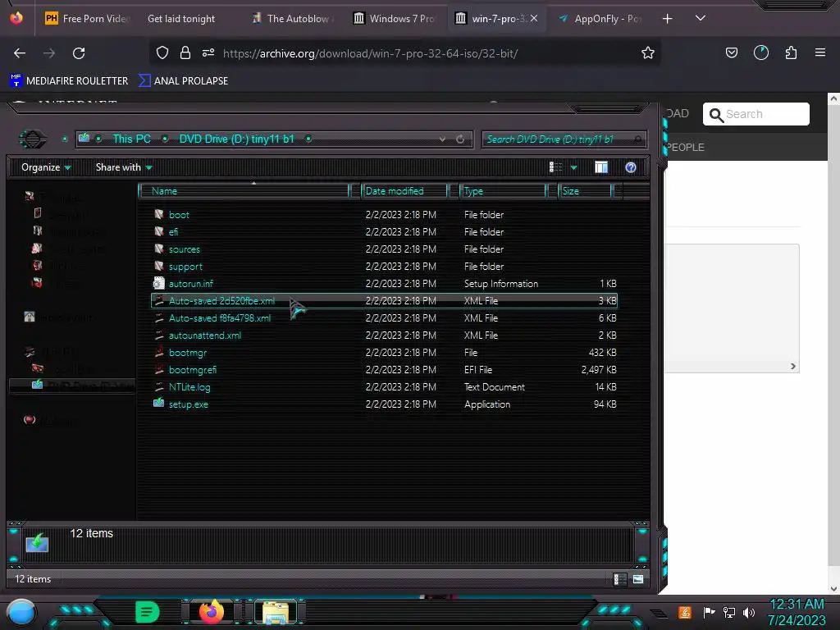Image resolution: width=840 pixels, height=630 pixels.
Task: Sort by the Name column
Action: click(x=244, y=191)
